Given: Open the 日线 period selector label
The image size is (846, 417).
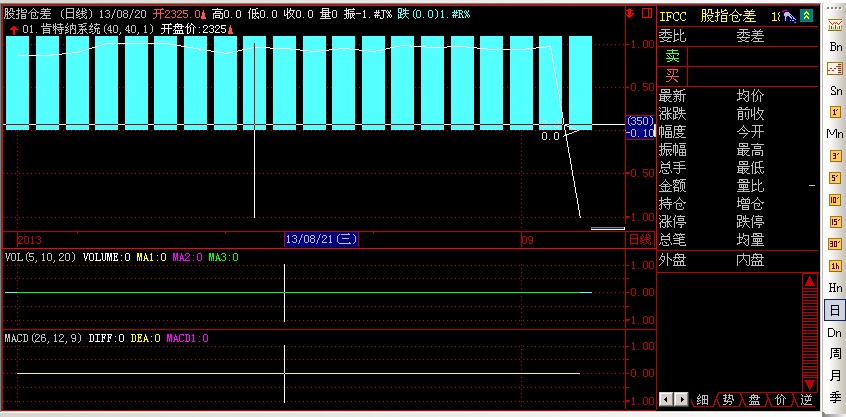Looking at the screenshot, I should pos(639,240).
